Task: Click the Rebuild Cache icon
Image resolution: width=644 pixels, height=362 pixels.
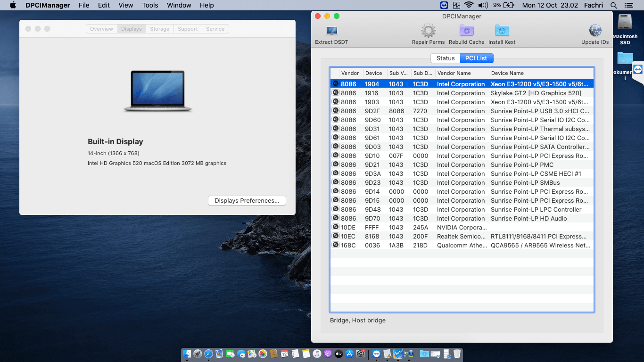Action: pyautogui.click(x=466, y=31)
